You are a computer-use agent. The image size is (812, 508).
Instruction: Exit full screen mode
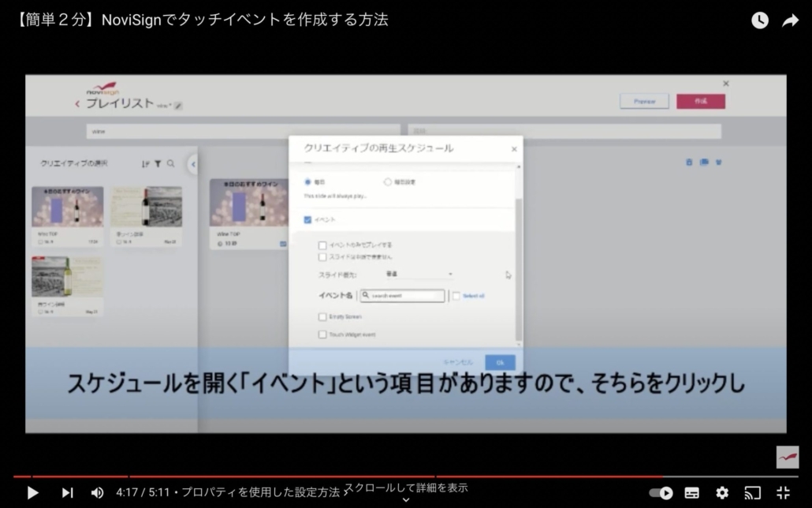coord(783,492)
